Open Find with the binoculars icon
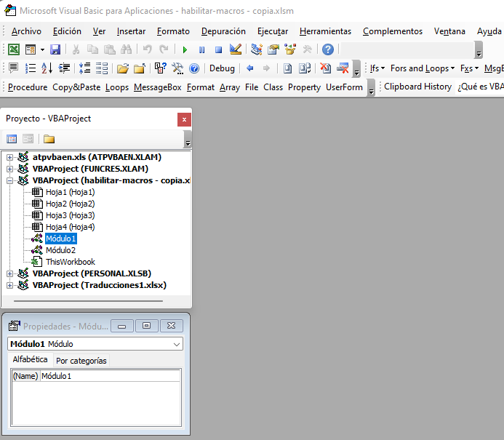This screenshot has width=504, height=440. click(x=127, y=49)
